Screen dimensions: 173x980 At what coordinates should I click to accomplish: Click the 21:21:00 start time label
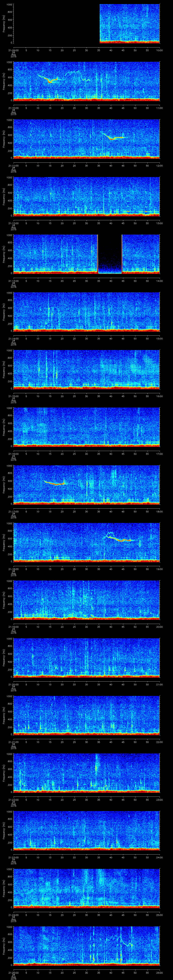pyautogui.click(x=13, y=742)
